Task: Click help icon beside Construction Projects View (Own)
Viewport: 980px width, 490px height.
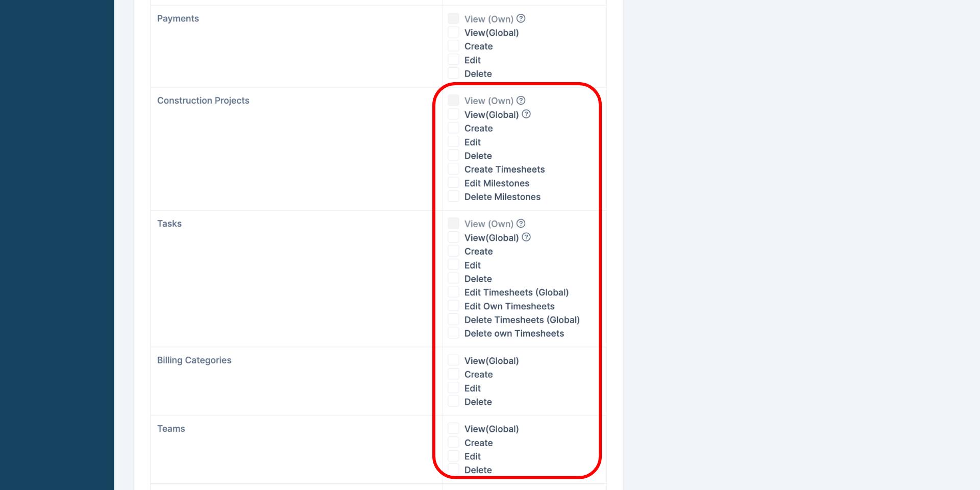Action: [521, 101]
